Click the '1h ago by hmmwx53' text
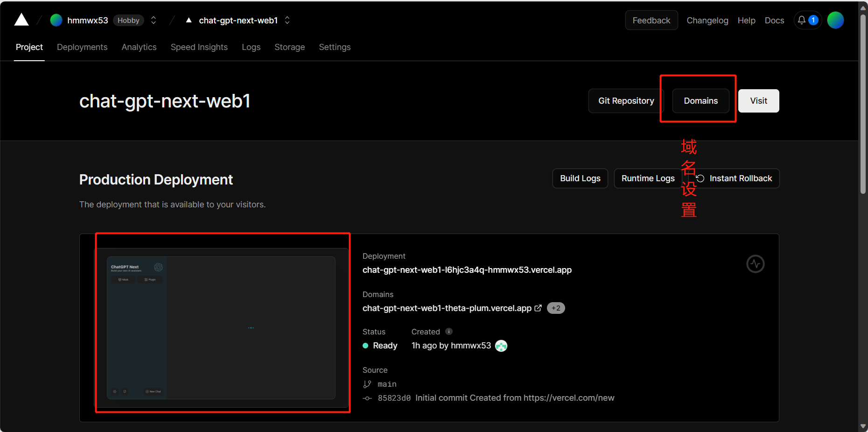This screenshot has width=868, height=432. click(x=451, y=346)
